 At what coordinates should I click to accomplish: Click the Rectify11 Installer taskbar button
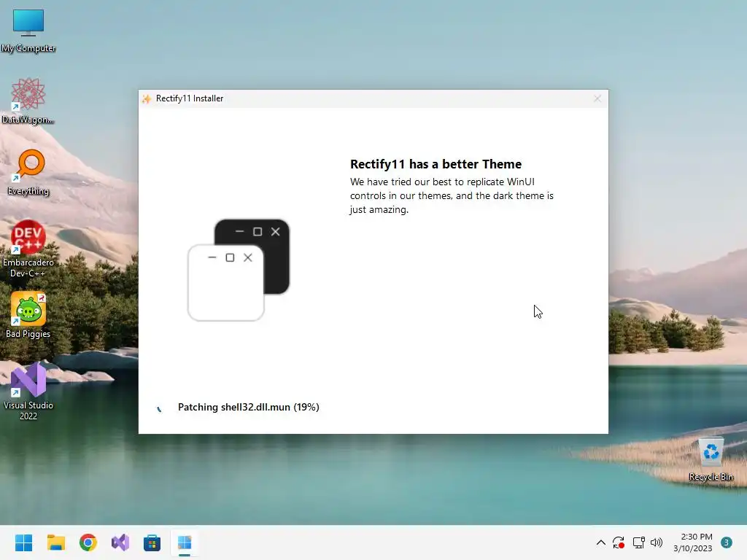(185, 542)
